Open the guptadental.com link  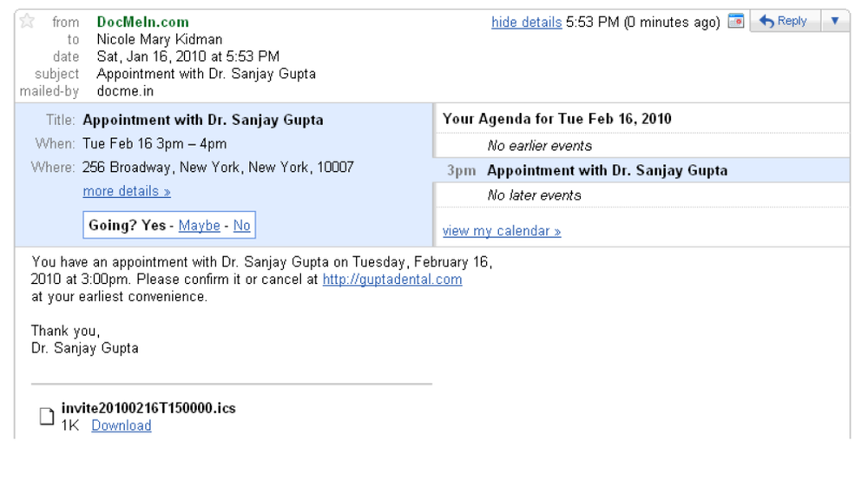392,280
